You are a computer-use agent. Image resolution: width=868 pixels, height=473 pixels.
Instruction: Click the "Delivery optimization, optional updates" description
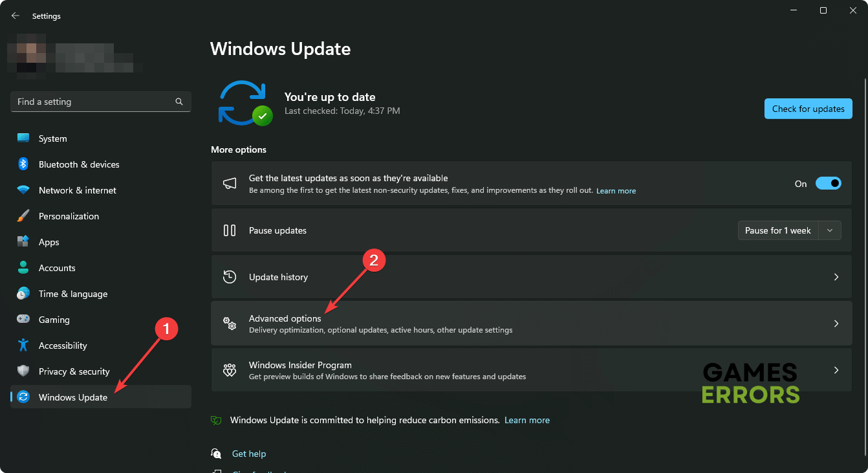(380, 330)
